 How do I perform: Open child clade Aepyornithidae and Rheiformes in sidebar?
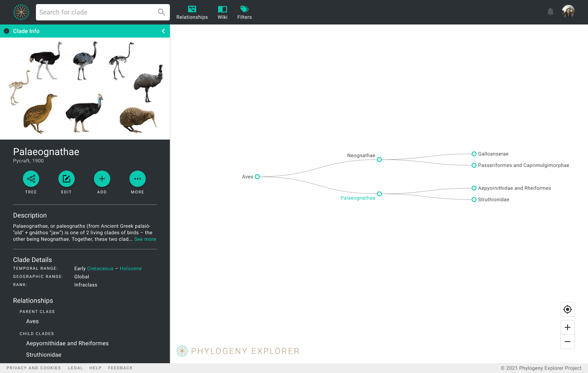coord(67,344)
